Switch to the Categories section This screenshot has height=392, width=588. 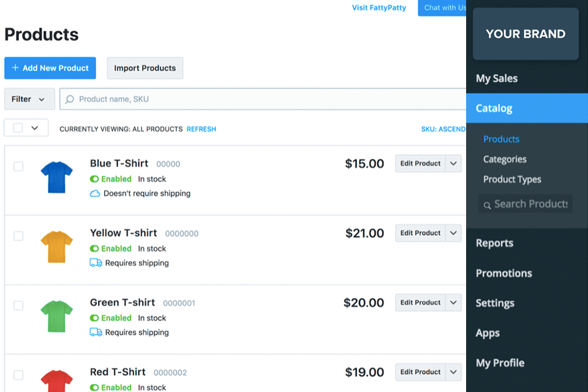click(504, 159)
